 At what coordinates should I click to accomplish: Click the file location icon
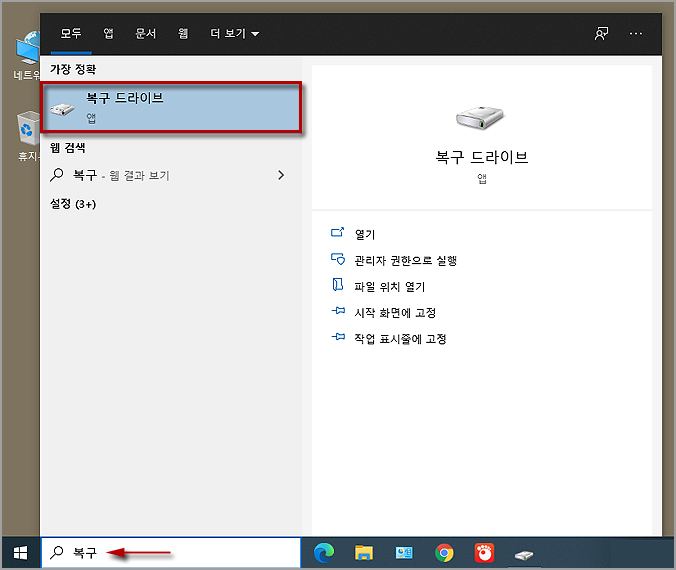[338, 285]
